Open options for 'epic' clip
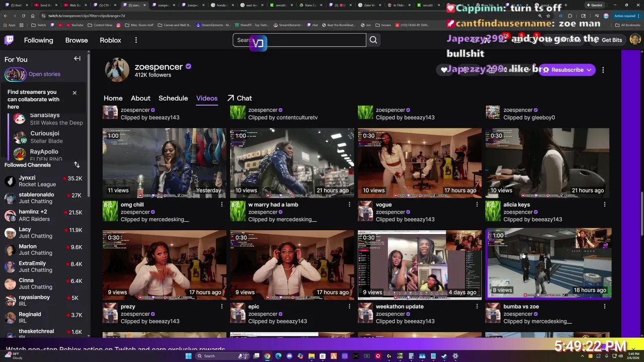The width and height of the screenshot is (644, 362). point(350,306)
